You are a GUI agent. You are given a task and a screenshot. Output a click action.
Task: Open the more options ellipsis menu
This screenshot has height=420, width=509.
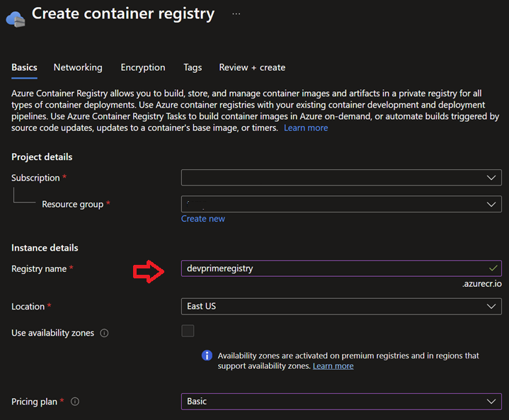236,14
